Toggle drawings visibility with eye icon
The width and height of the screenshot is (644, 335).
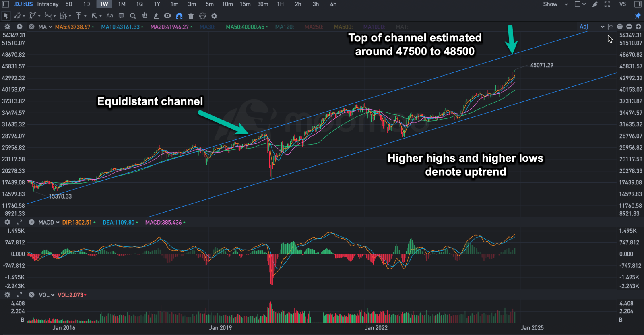point(167,16)
